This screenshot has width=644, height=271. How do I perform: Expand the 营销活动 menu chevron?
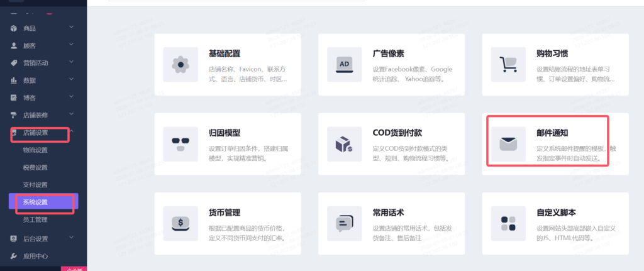(71, 62)
